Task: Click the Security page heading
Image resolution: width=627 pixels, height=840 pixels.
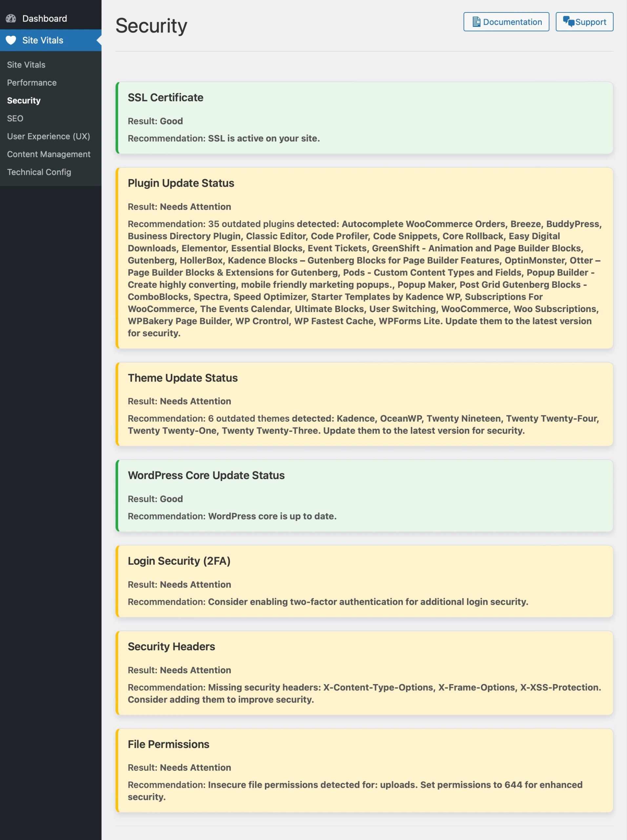Action: 152,26
